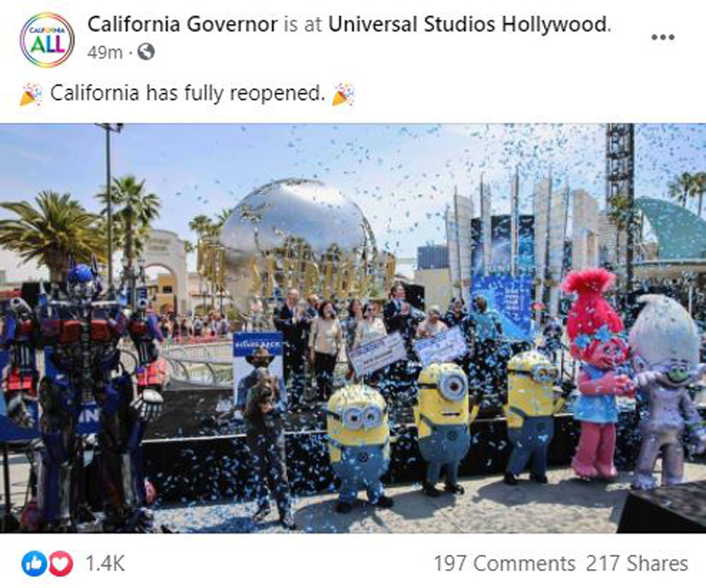
Task: Click the one-eyed Minion in the photo
Action: click(x=443, y=427)
